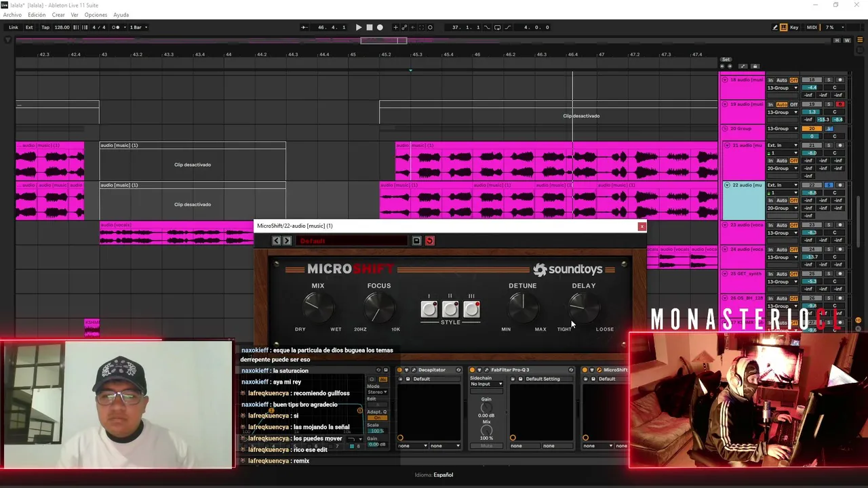The width and height of the screenshot is (868, 488).
Task: Load next MicroShift preset arrow
Action: click(287, 241)
